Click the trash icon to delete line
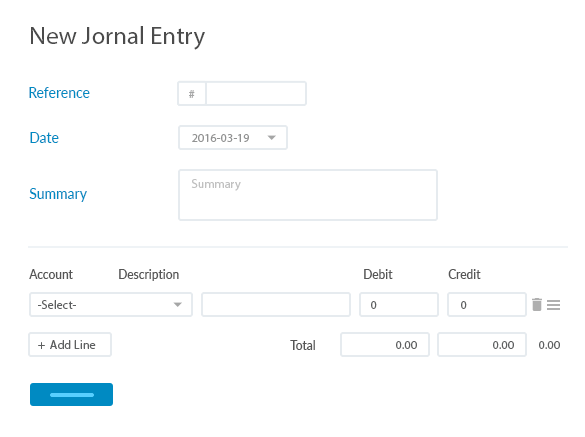The height and width of the screenshot is (437, 585). (536, 305)
